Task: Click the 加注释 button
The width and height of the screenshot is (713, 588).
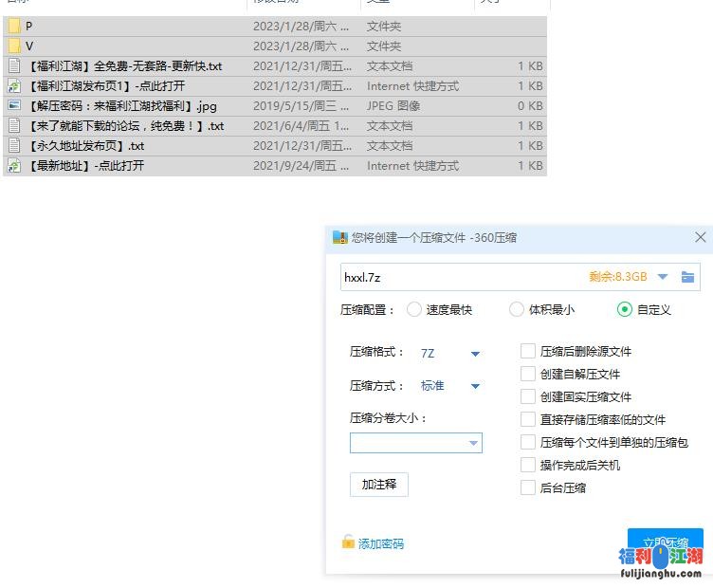Action: click(378, 485)
